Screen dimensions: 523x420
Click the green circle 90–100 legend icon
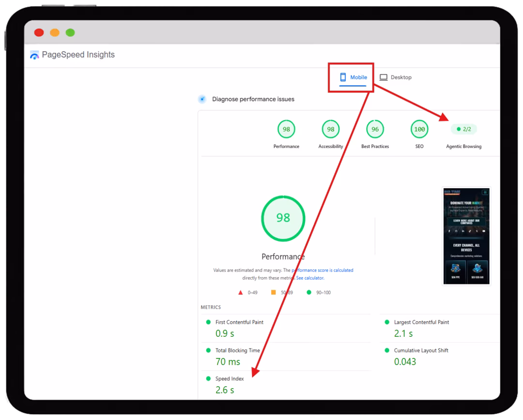[309, 292]
